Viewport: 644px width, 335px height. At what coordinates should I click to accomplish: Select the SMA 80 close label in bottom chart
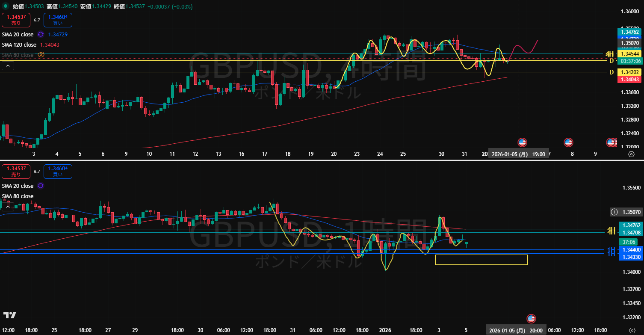coord(18,196)
